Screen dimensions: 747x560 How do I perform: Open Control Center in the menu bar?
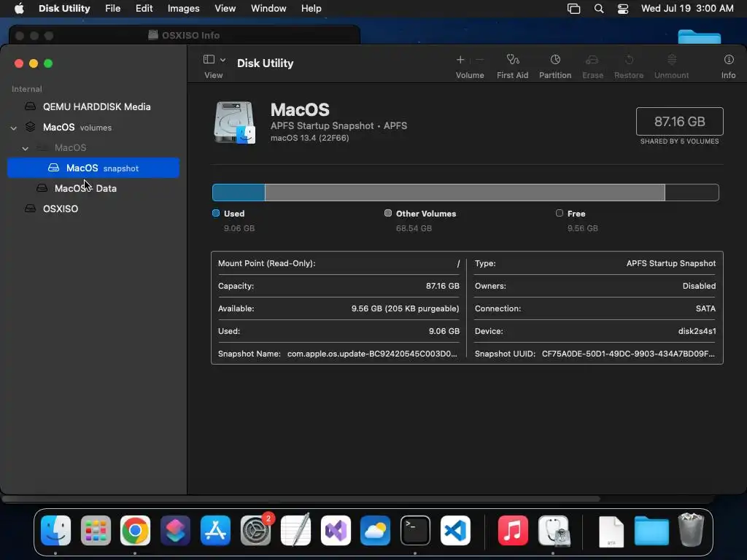[623, 9]
